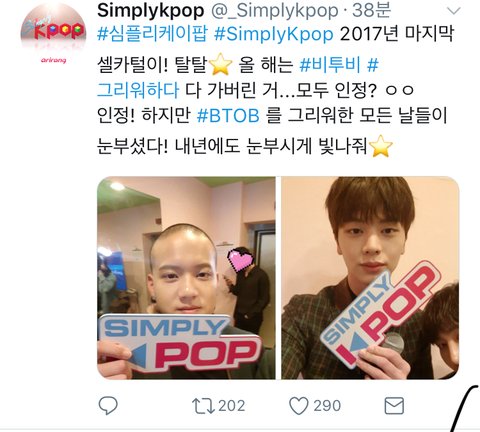View the right selfie photo
The height and width of the screenshot is (432, 480).
(370, 278)
